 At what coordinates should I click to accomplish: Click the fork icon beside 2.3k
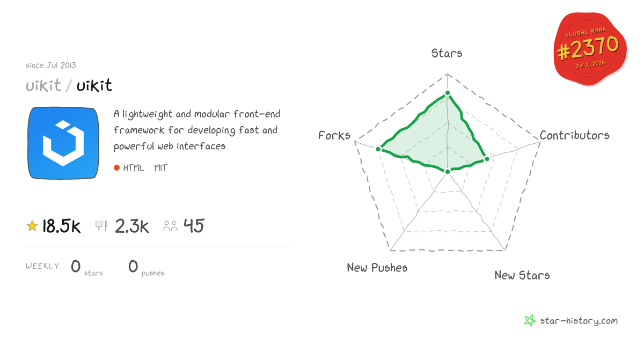(101, 226)
